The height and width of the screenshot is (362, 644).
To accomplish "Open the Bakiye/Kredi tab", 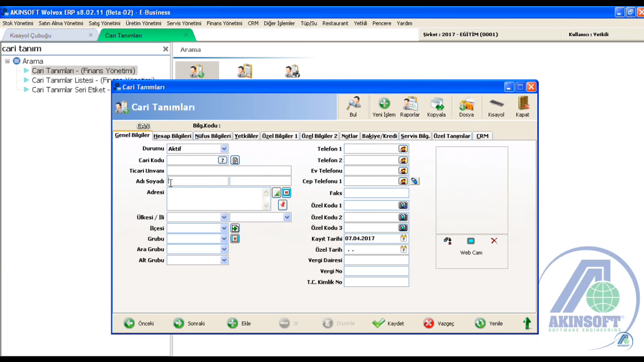I will point(380,136).
